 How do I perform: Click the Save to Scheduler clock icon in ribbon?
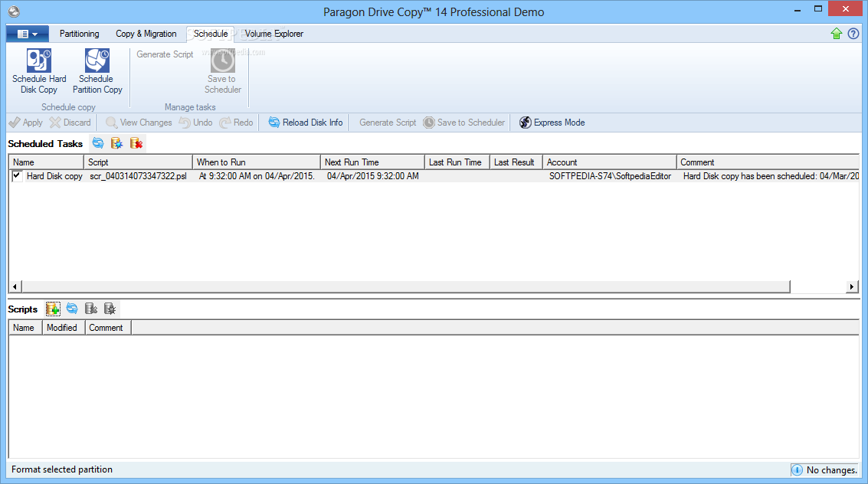222,60
